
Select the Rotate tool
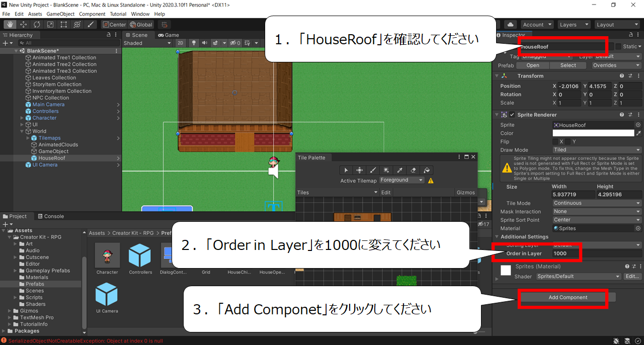pyautogui.click(x=37, y=24)
